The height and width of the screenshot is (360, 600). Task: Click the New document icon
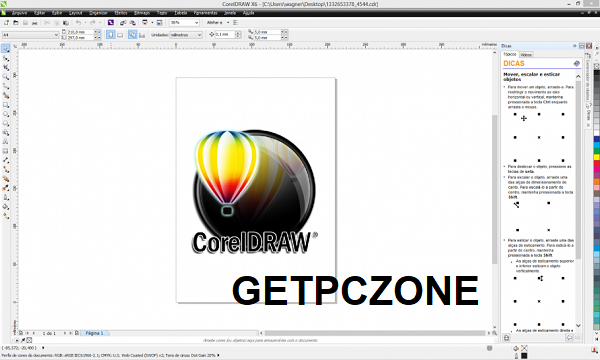point(7,23)
